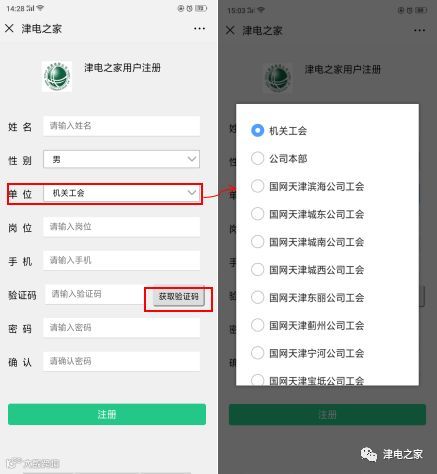Choose 国网天津城西公司工会 radio option
The image size is (437, 474).
tap(307, 270)
